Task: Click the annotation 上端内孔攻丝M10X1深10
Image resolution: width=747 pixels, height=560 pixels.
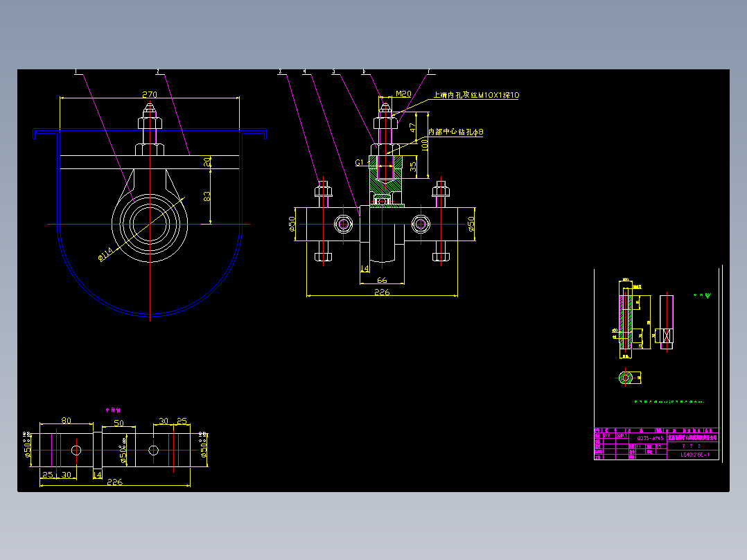Action: (476, 96)
